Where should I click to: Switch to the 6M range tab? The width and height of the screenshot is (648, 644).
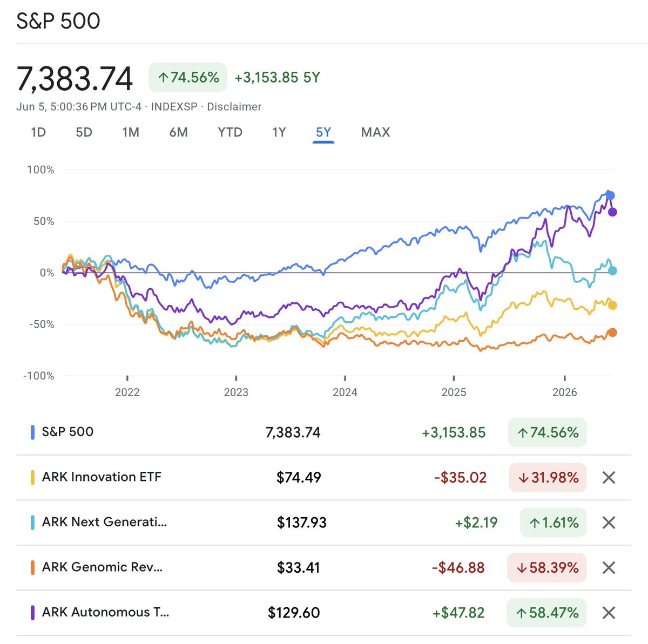(178, 132)
